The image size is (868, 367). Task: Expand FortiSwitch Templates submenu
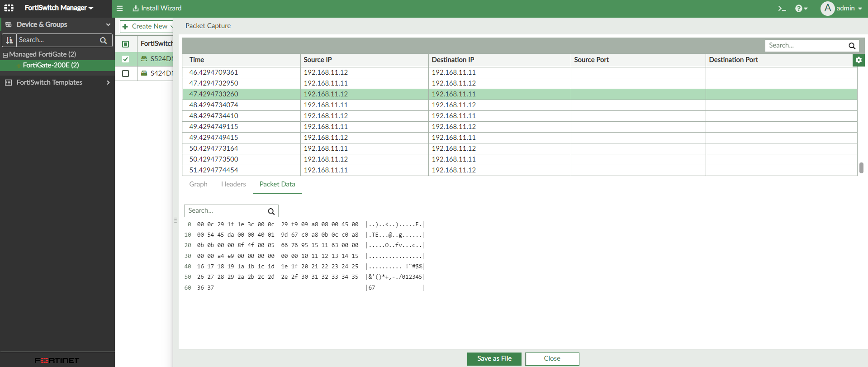tap(108, 82)
